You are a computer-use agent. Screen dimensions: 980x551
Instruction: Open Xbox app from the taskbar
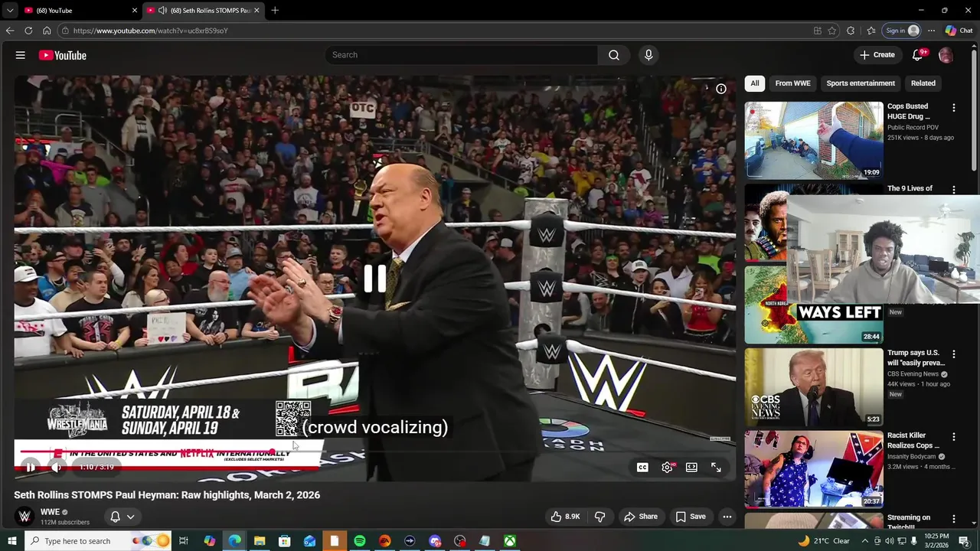(x=509, y=541)
